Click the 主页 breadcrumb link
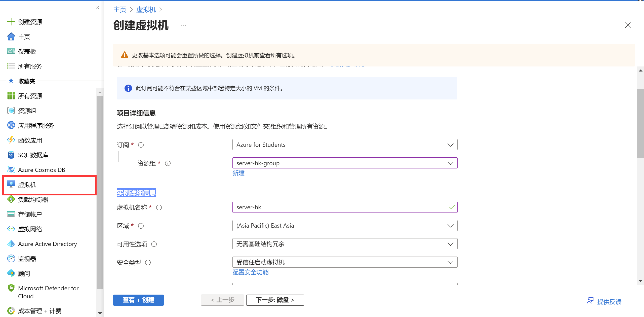The width and height of the screenshot is (644, 317). point(120,10)
